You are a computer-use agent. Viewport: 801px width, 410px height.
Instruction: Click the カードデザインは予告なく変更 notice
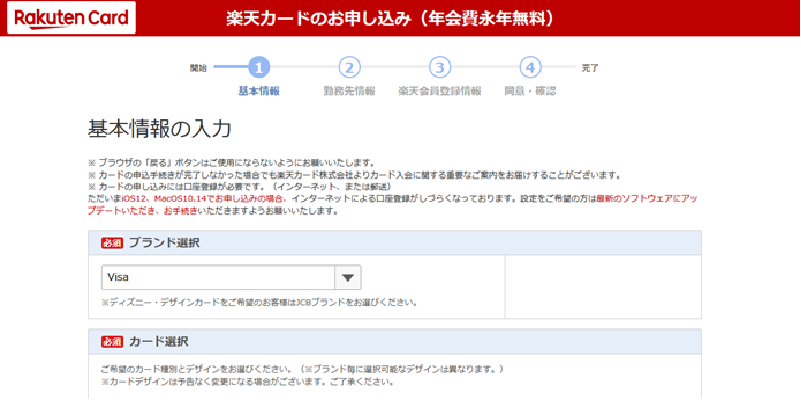pyautogui.click(x=247, y=381)
